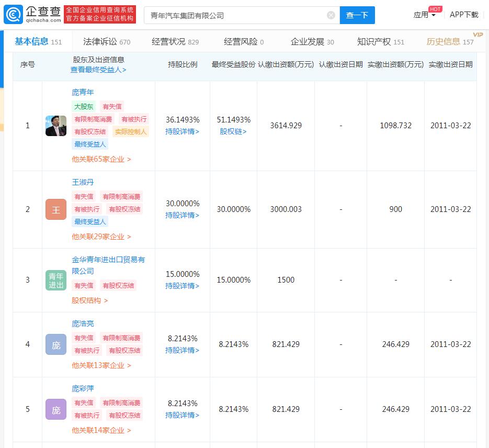
Task: Click 庞青年's 最终受益人 tag
Action: coord(90,144)
